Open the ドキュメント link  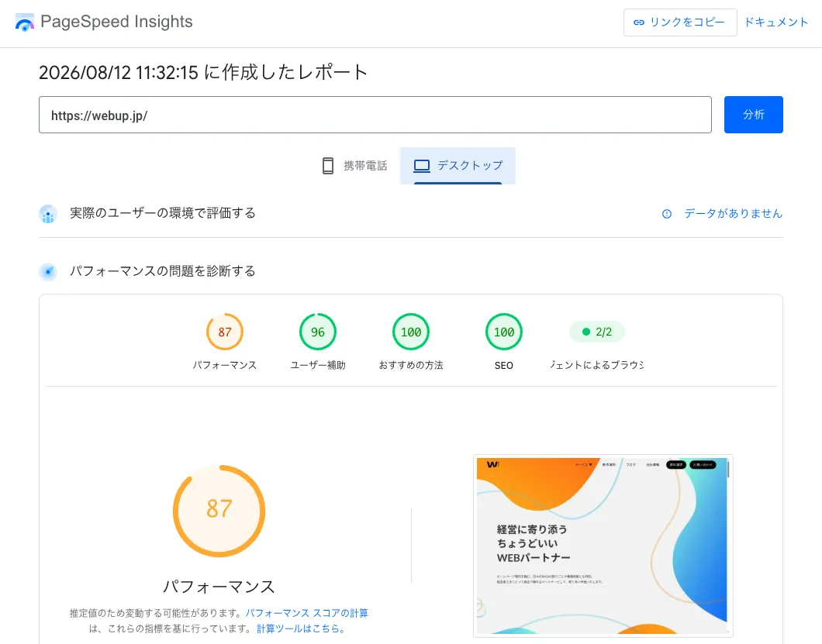(x=776, y=22)
